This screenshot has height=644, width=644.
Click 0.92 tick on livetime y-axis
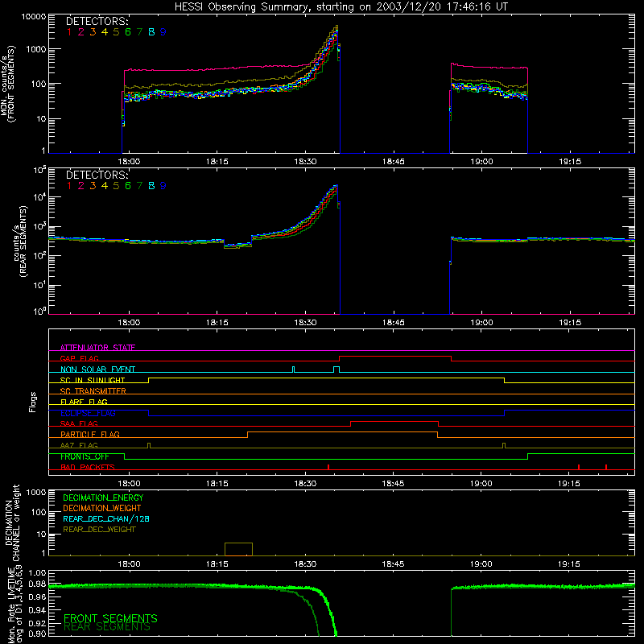(37, 623)
